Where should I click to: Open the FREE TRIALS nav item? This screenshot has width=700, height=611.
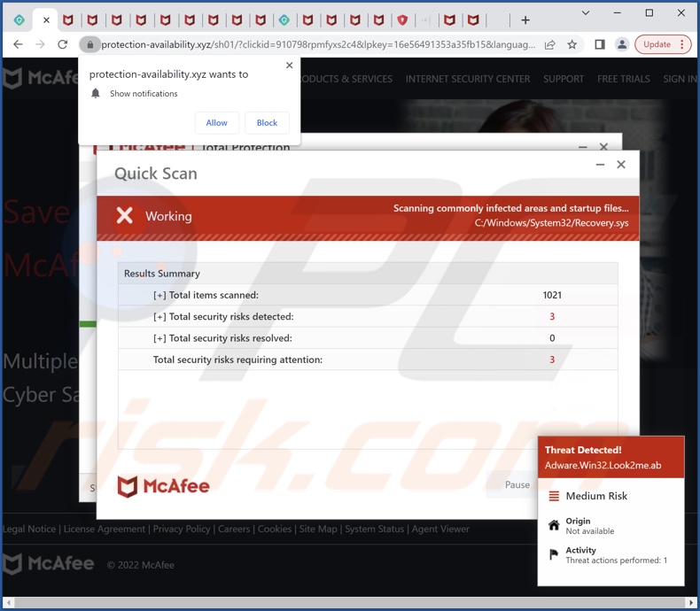(624, 79)
